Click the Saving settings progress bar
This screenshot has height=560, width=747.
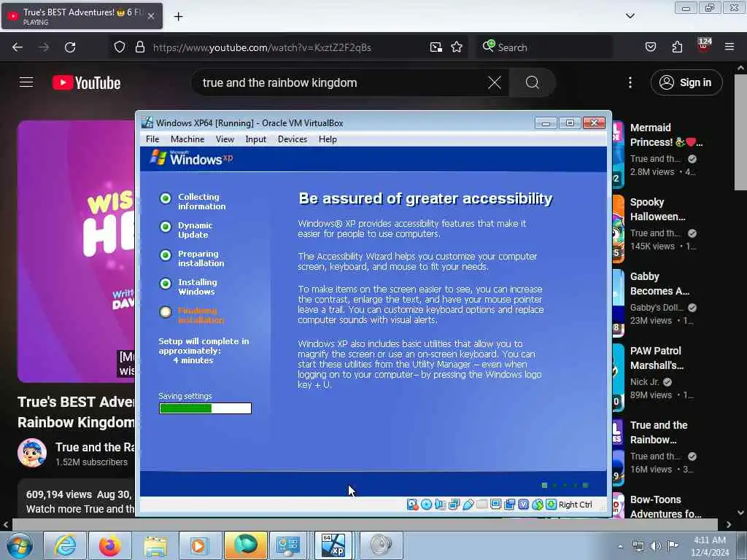click(205, 408)
